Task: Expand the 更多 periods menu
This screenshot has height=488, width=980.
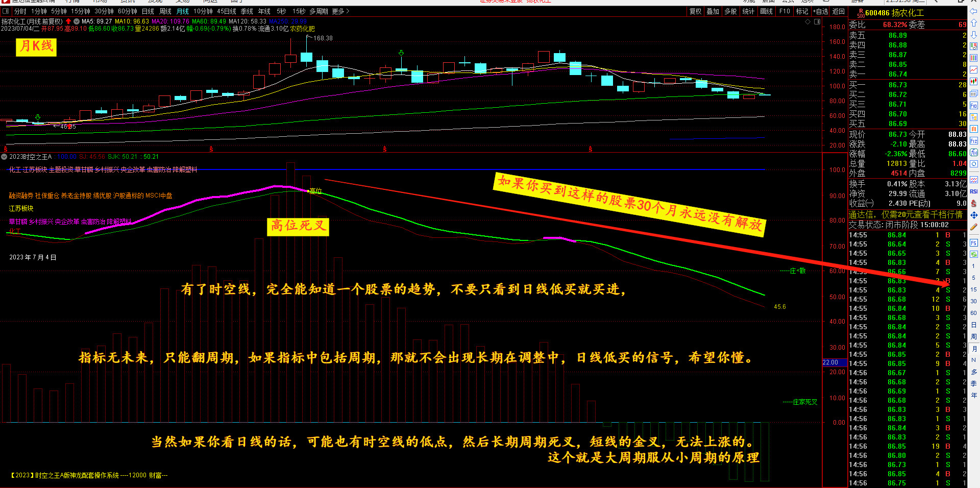Action: point(340,11)
